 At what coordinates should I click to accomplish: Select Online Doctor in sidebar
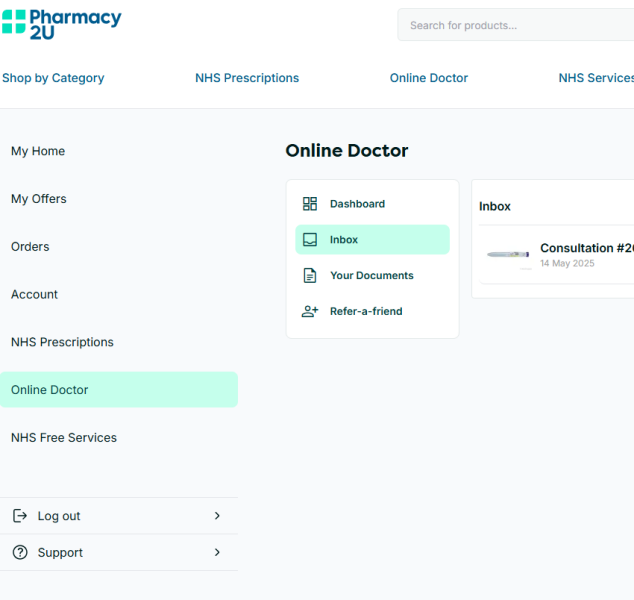click(x=119, y=390)
